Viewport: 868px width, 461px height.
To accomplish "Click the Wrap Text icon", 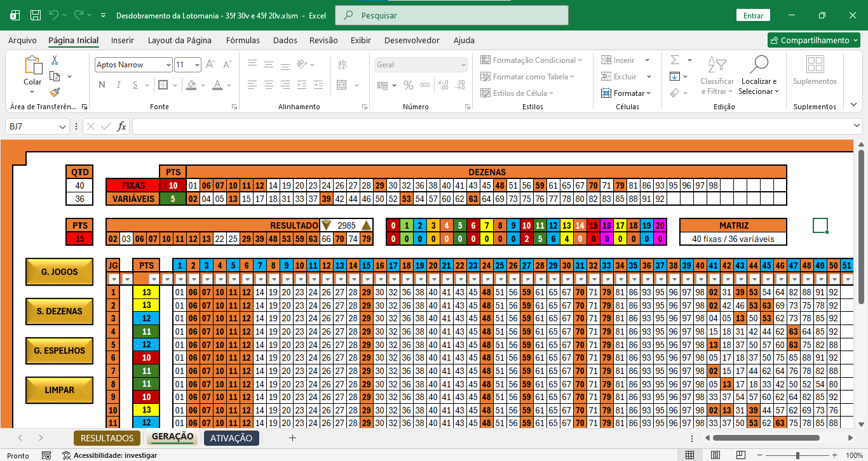I will [x=342, y=65].
